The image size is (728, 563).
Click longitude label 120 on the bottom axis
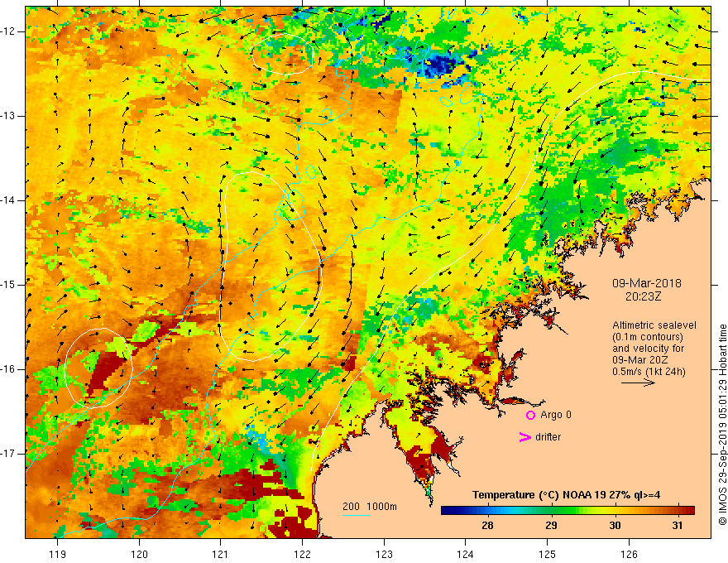(x=139, y=554)
